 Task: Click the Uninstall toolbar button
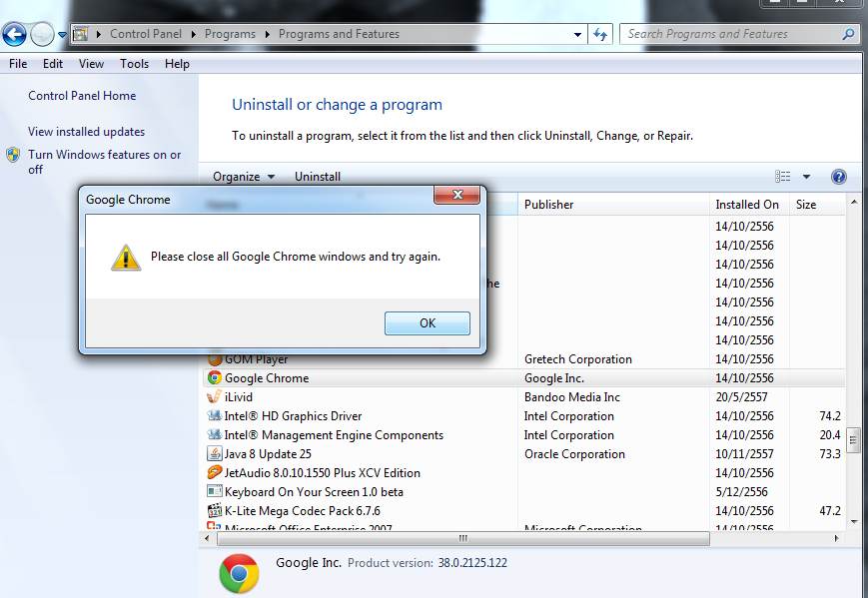pyautogui.click(x=318, y=177)
